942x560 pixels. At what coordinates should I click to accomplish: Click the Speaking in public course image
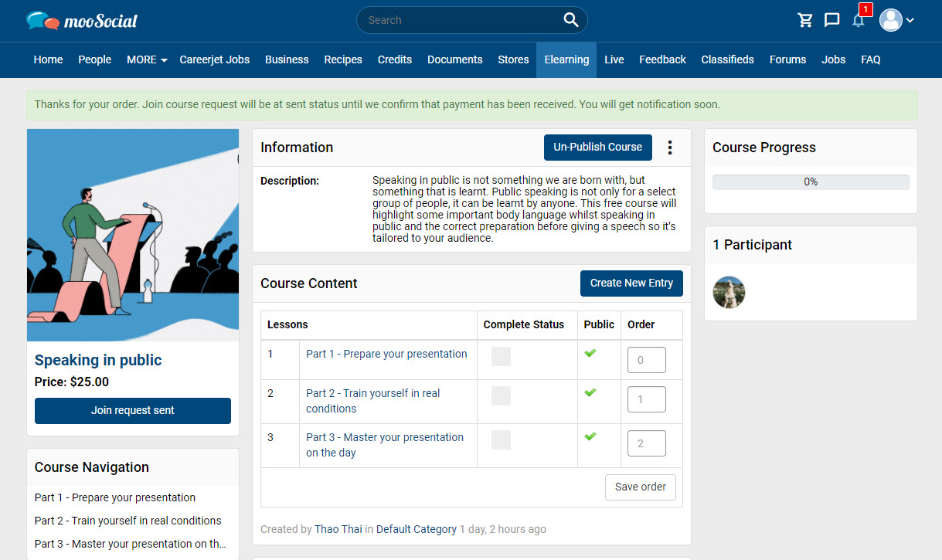point(133,235)
